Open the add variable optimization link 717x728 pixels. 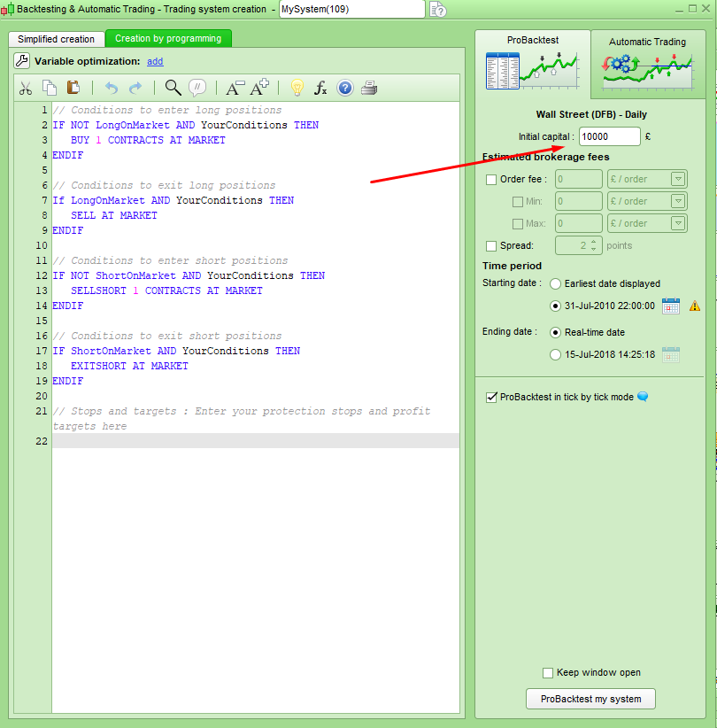click(155, 61)
